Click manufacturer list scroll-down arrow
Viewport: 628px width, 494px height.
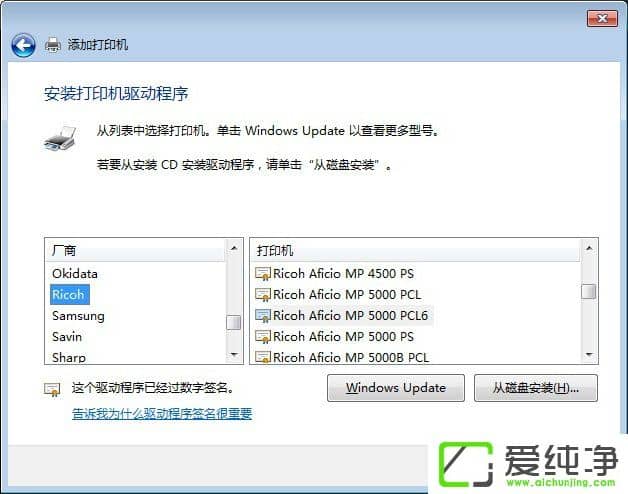click(234, 355)
